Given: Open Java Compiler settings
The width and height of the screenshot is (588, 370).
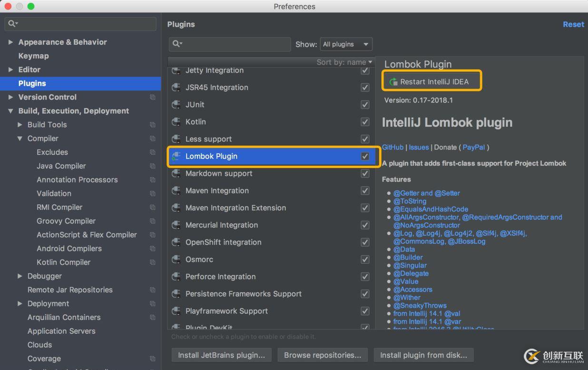Looking at the screenshot, I should (x=61, y=166).
